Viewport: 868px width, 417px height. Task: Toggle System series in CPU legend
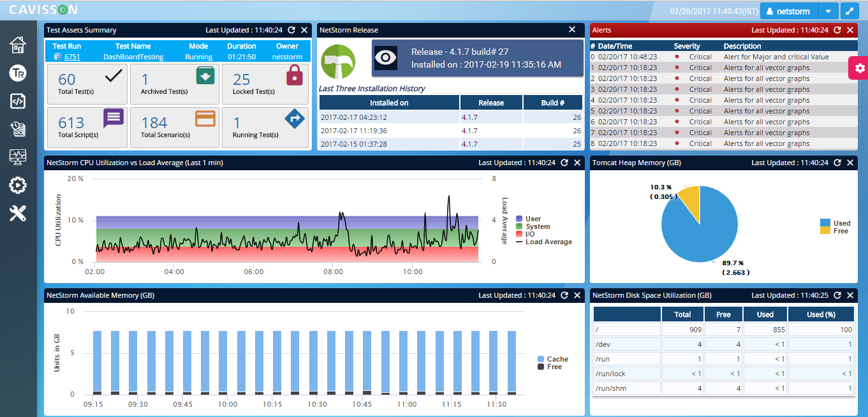pos(533,226)
